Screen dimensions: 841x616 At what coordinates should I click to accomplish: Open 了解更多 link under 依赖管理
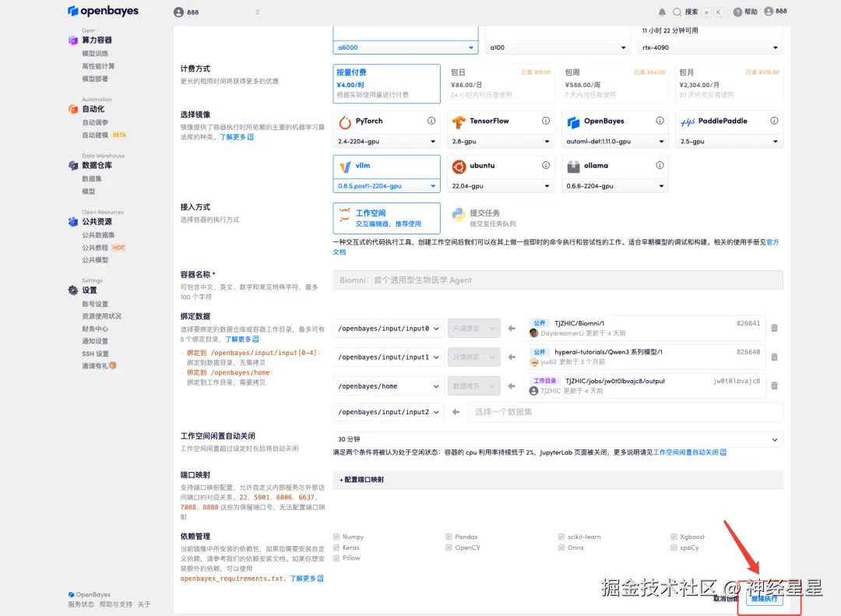[307, 579]
